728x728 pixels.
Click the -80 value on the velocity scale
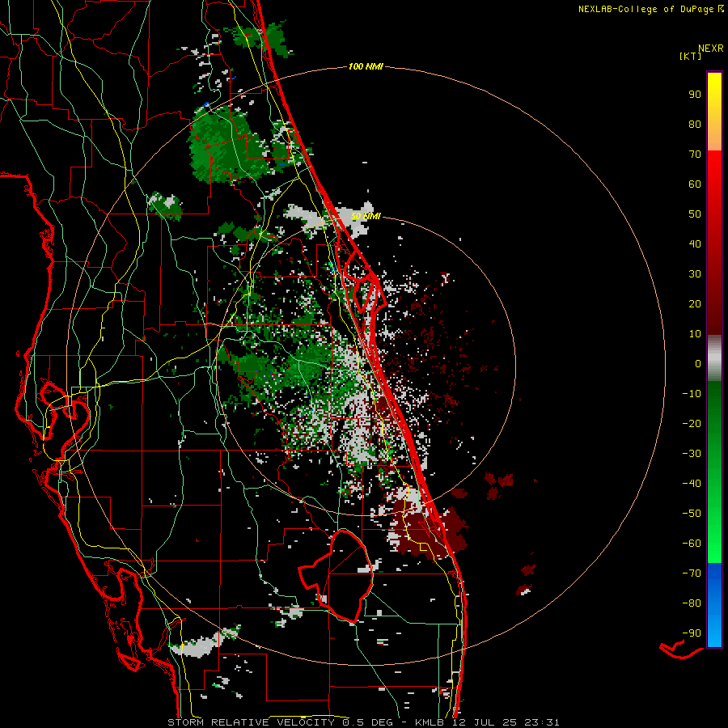click(x=692, y=603)
